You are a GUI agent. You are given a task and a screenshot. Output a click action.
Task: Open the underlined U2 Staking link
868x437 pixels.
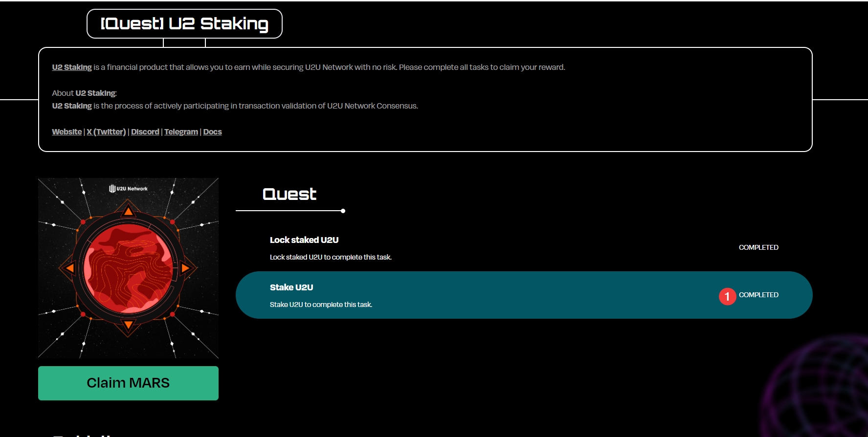(x=72, y=67)
